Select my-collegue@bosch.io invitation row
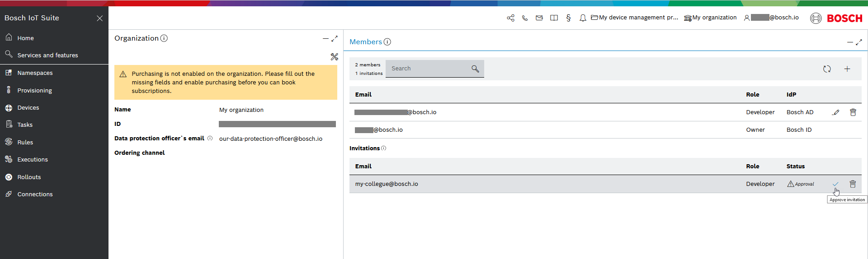The height and width of the screenshot is (259, 868). coord(605,184)
